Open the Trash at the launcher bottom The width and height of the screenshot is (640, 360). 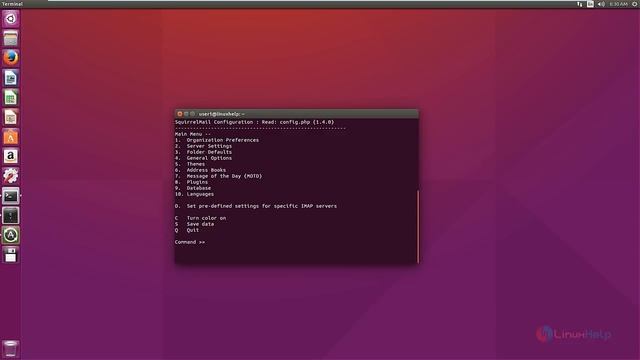point(11,349)
